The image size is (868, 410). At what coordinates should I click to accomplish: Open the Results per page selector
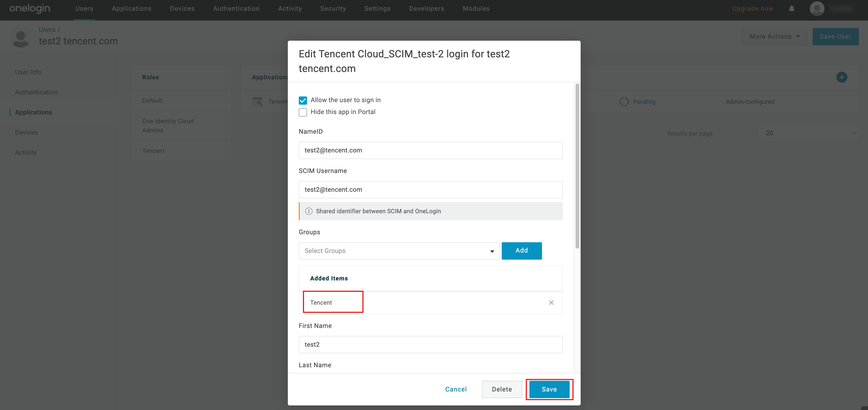[808, 133]
